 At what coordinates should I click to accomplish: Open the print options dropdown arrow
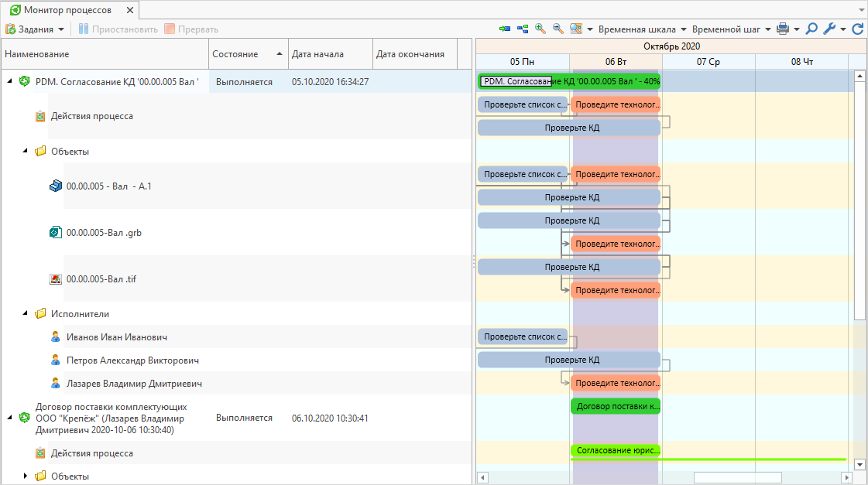797,29
